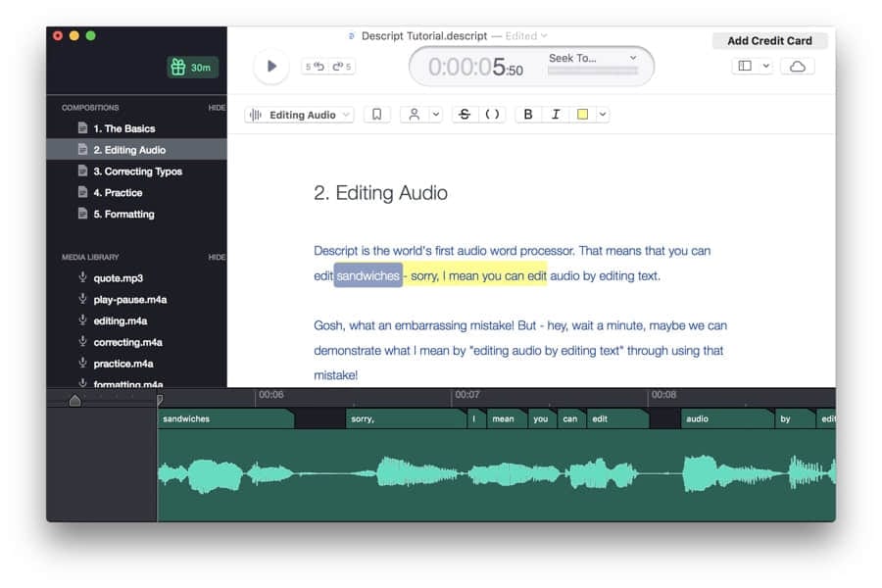Click the word 'mistake!' in transcript
Screen dimensions: 882x588
click(336, 375)
